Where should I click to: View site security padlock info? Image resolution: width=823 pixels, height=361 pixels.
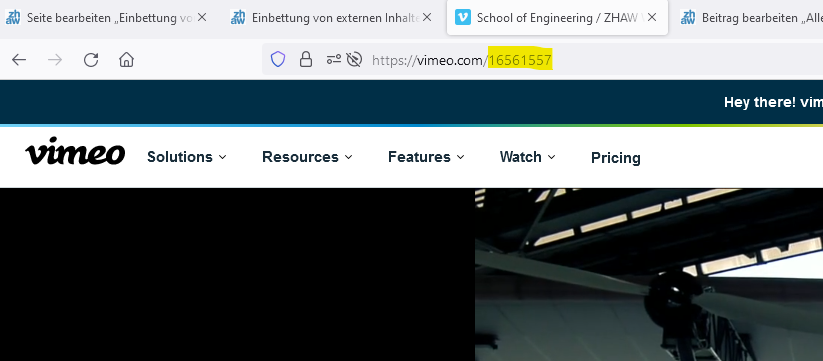tap(305, 60)
